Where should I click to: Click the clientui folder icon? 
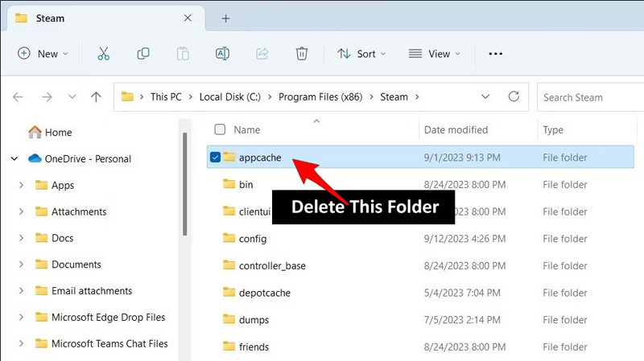(x=229, y=211)
